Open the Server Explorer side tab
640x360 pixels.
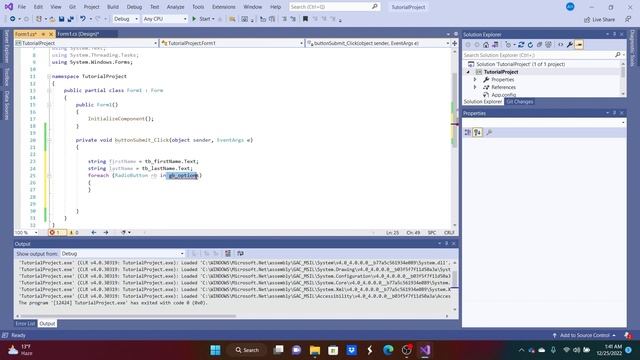(x=6, y=47)
